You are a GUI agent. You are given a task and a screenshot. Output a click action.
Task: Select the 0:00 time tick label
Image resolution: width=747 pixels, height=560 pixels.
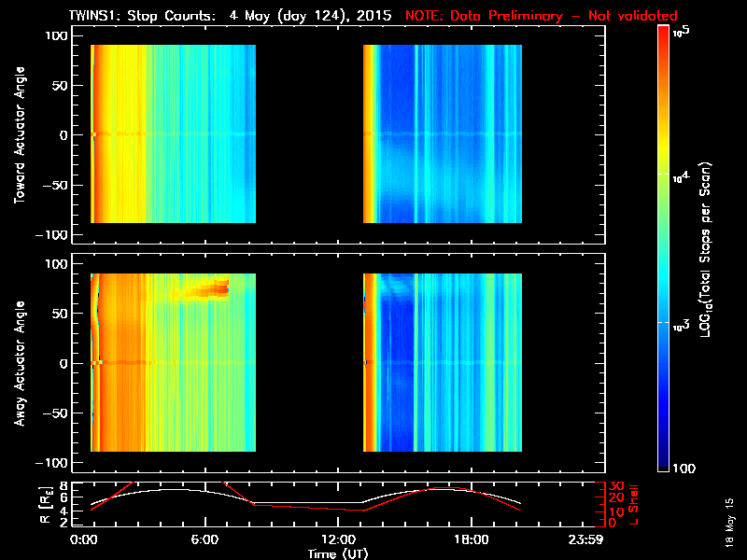pyautogui.click(x=84, y=539)
